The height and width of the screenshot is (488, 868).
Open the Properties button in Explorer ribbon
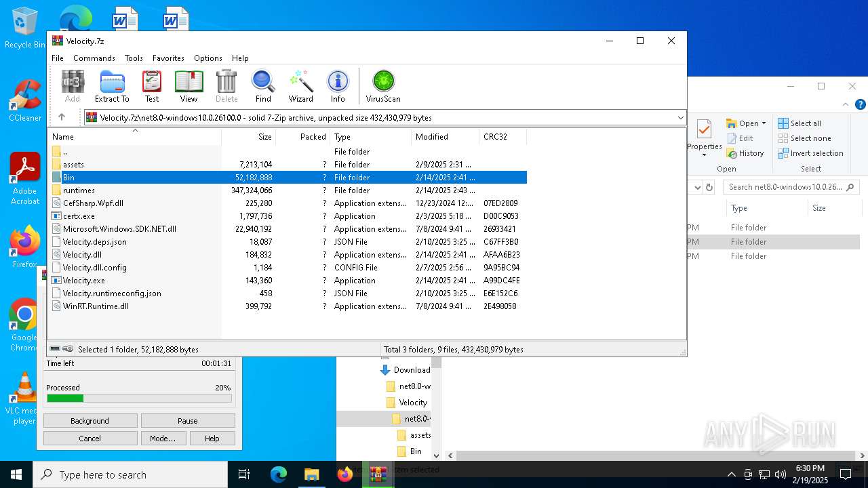coord(705,136)
